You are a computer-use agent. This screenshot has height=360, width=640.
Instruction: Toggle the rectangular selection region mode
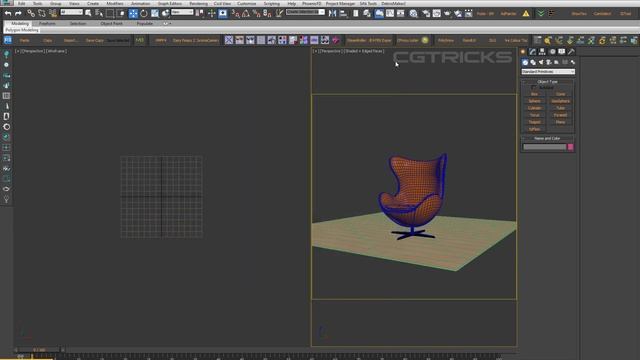pos(110,13)
